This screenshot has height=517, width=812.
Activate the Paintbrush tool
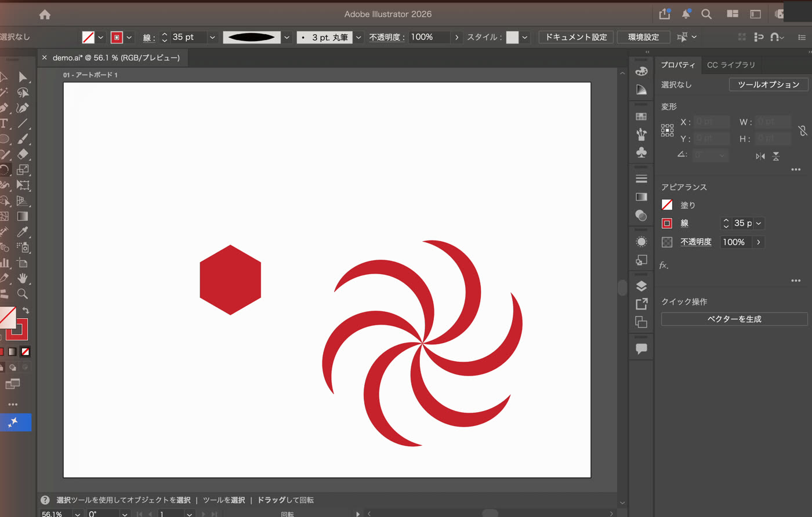pos(23,139)
